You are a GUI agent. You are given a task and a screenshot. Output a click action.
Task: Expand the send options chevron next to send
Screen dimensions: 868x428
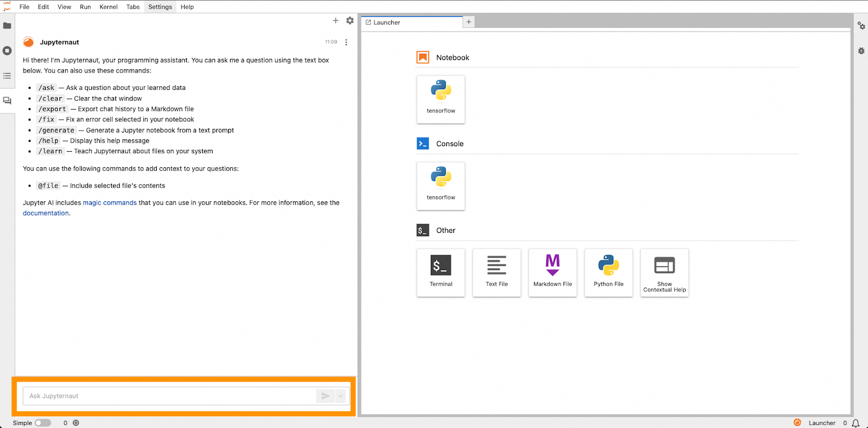click(340, 396)
